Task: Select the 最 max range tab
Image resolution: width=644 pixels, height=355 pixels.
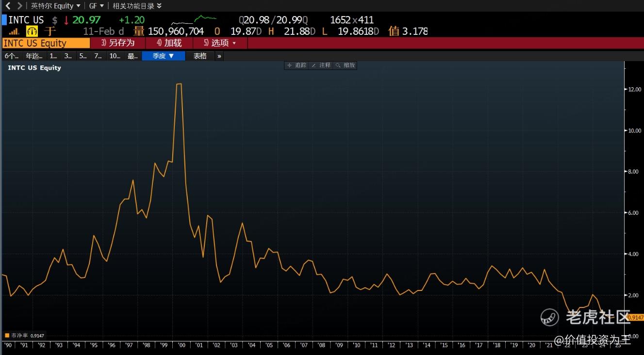Action: [132, 56]
